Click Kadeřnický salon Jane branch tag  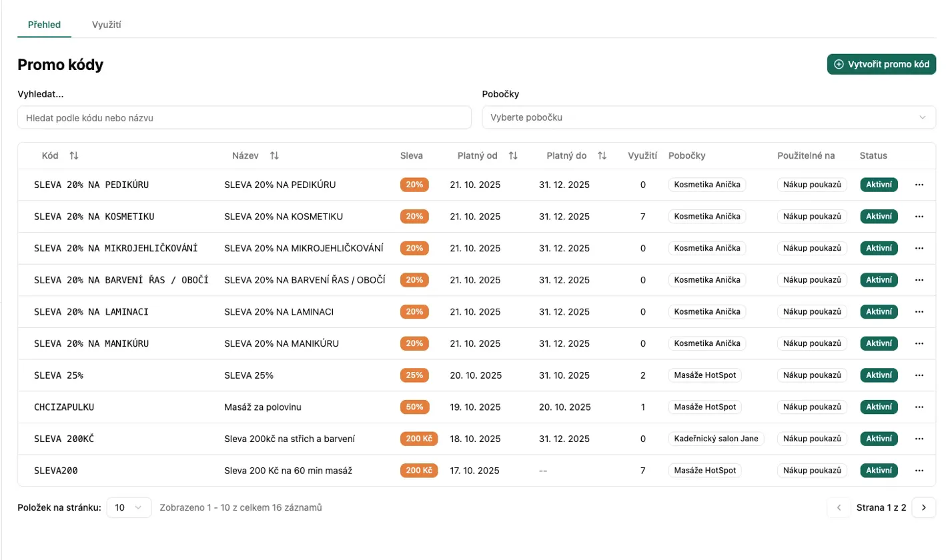717,439
